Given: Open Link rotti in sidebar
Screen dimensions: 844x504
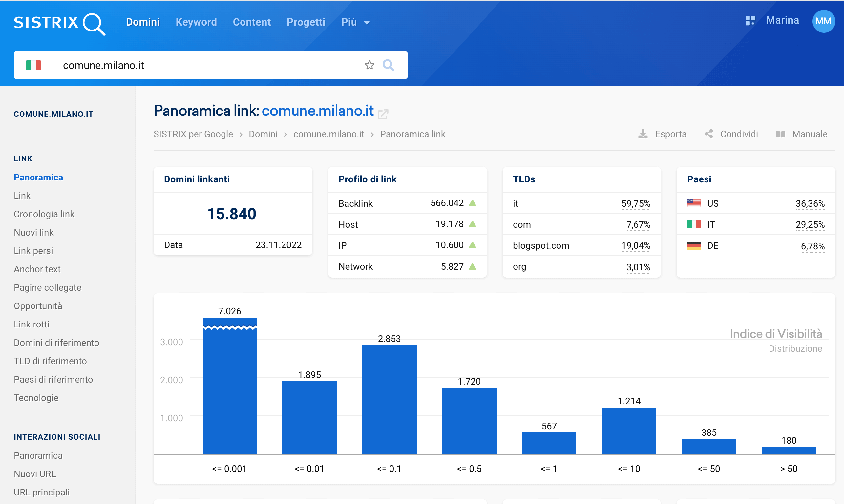Looking at the screenshot, I should click(32, 324).
